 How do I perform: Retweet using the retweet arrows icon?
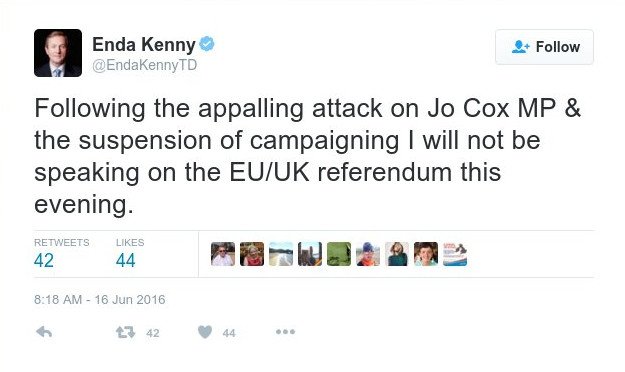click(126, 332)
